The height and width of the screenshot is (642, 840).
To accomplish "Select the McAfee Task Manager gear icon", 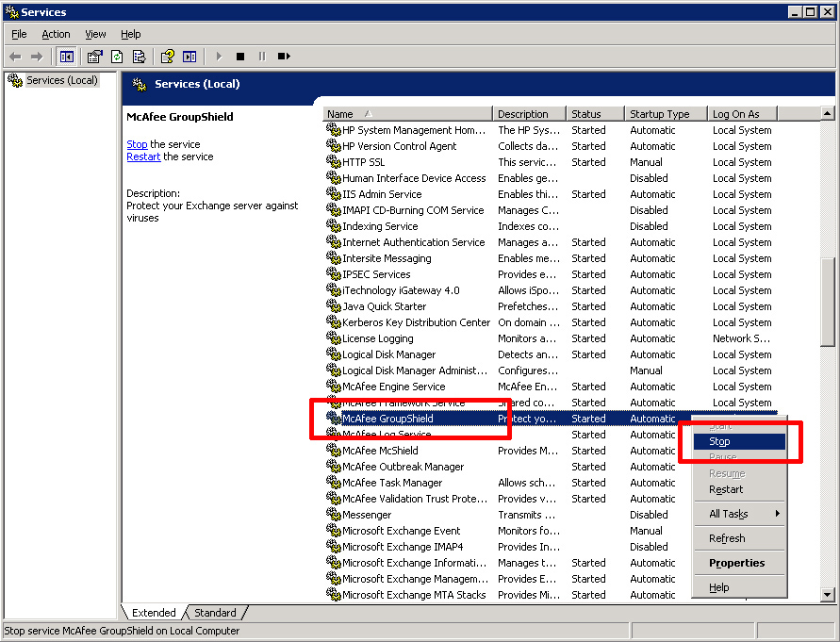I will point(333,483).
